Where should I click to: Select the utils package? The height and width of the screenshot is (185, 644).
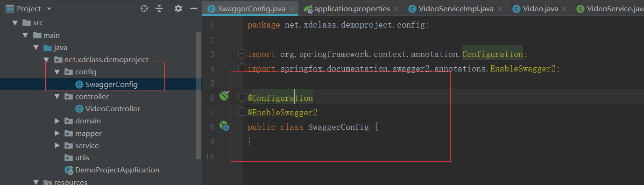click(x=82, y=157)
